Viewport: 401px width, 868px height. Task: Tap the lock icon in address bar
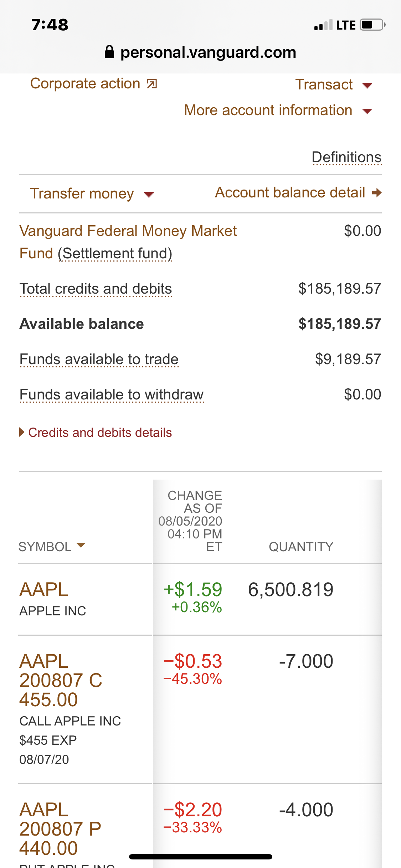click(x=109, y=52)
